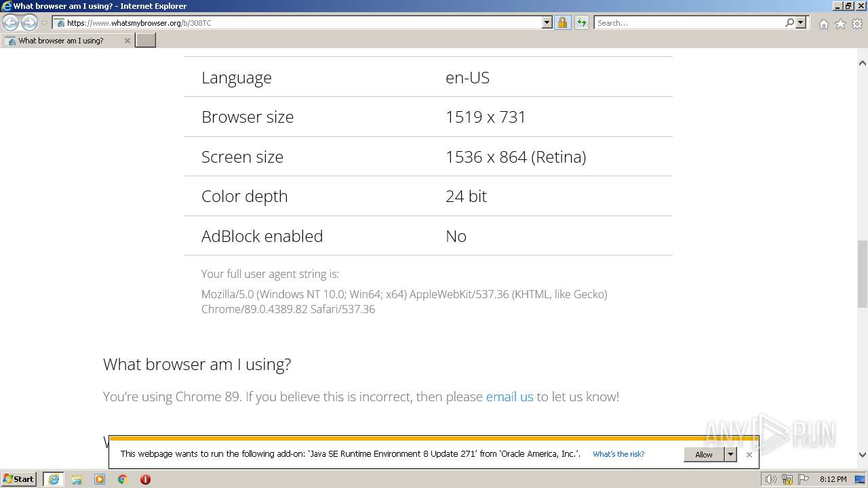Click the Search box field
Image resolution: width=868 pixels, height=488 pixels.
coord(688,23)
